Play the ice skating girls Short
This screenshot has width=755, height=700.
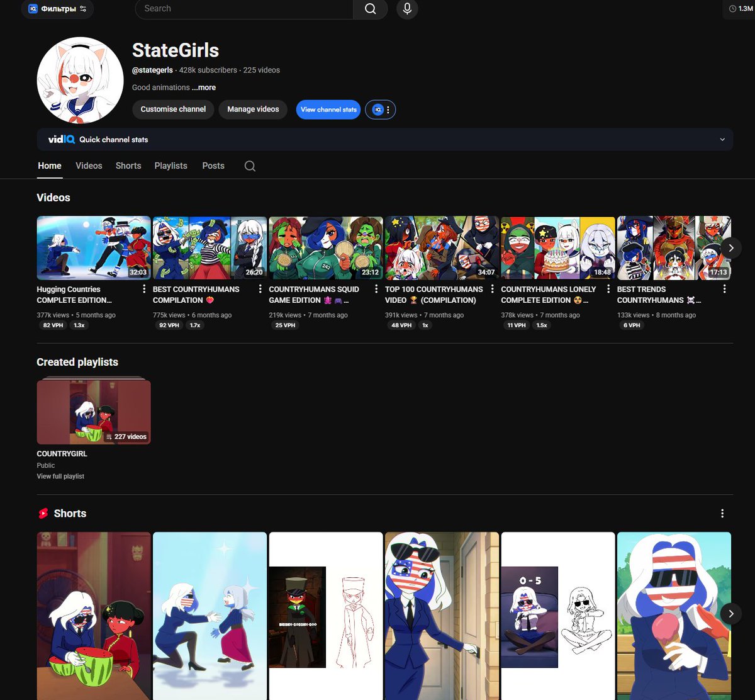coord(210,616)
